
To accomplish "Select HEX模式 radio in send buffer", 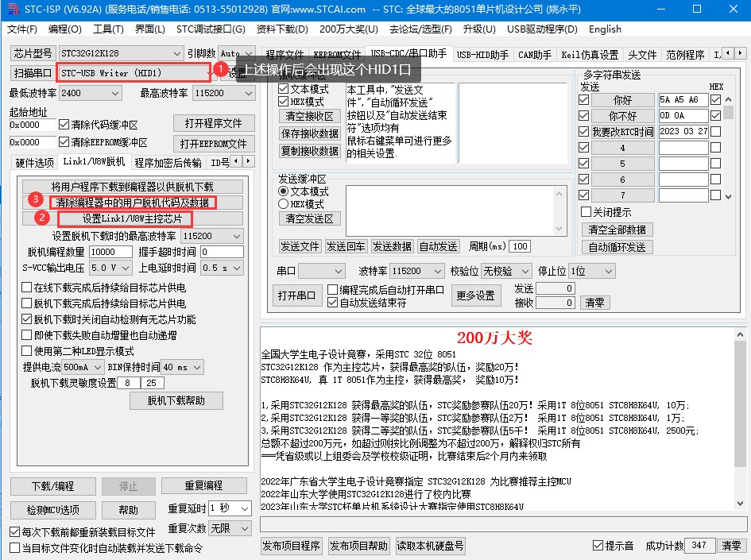I will [x=284, y=204].
